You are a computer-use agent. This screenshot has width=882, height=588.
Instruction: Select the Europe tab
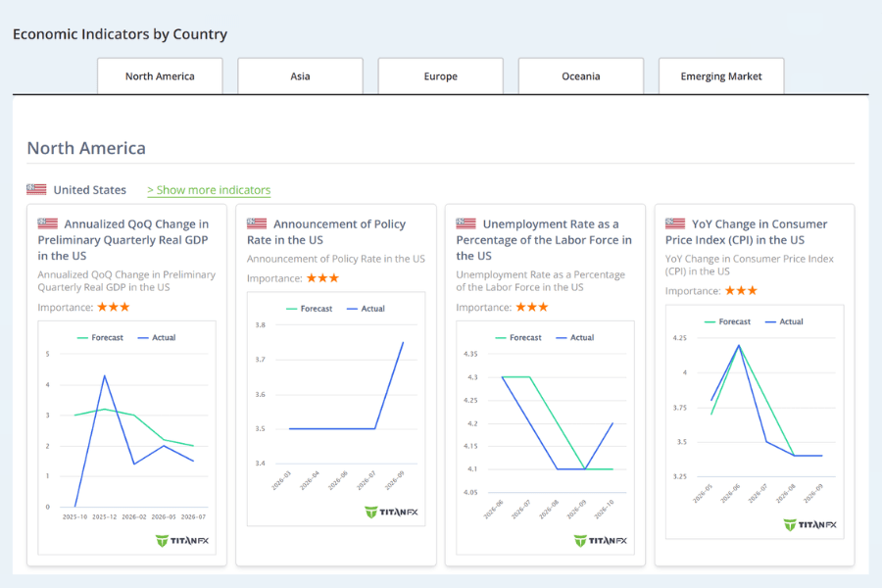[440, 76]
